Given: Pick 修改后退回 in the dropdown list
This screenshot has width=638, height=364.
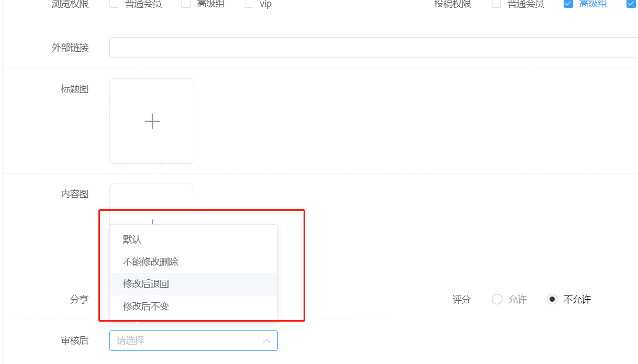Looking at the screenshot, I should point(146,284).
